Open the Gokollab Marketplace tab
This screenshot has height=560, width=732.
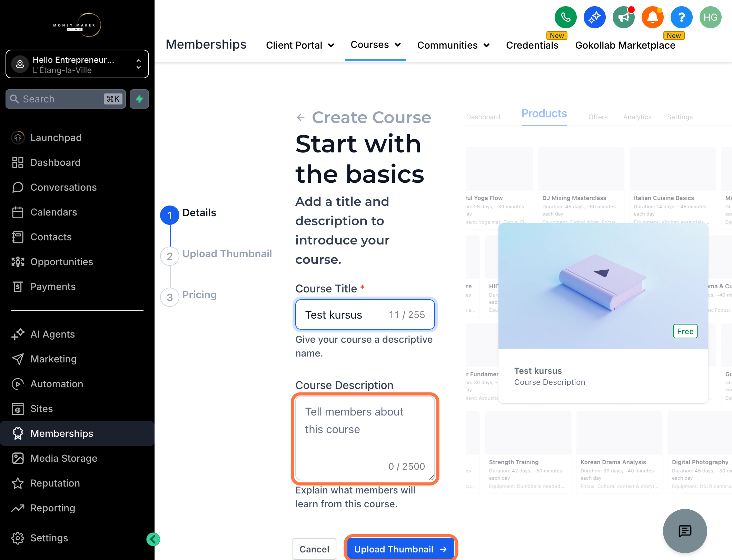pos(625,45)
